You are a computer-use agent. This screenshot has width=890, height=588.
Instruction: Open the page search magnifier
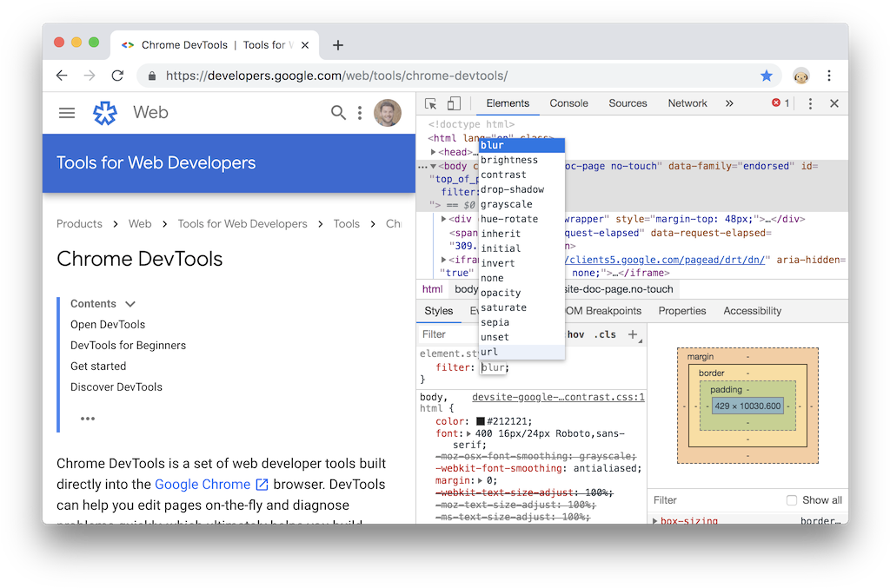pyautogui.click(x=338, y=113)
